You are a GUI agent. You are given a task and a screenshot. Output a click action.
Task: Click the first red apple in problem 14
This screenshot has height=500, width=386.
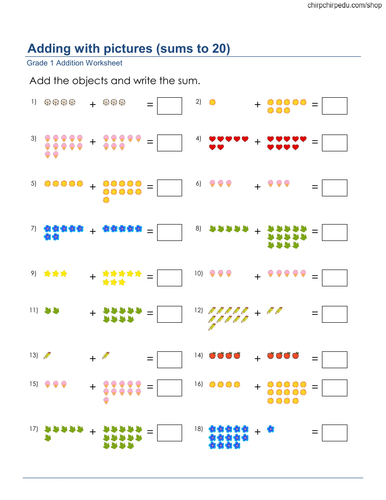click(x=212, y=355)
